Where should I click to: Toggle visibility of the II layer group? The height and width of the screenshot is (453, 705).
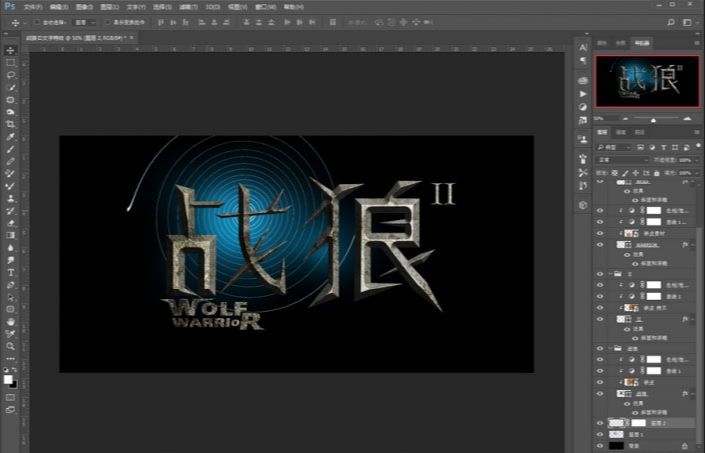pyautogui.click(x=600, y=274)
